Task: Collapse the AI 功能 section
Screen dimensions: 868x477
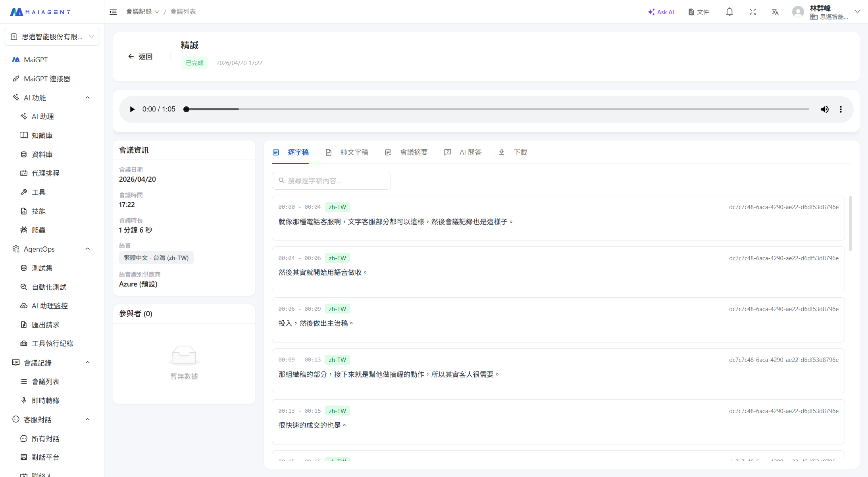Action: 88,98
